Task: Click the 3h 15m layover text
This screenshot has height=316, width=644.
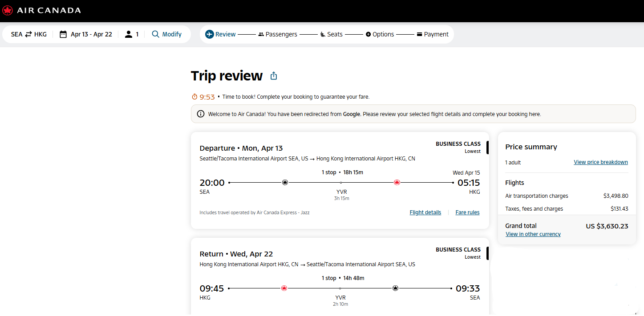Action: tap(341, 199)
